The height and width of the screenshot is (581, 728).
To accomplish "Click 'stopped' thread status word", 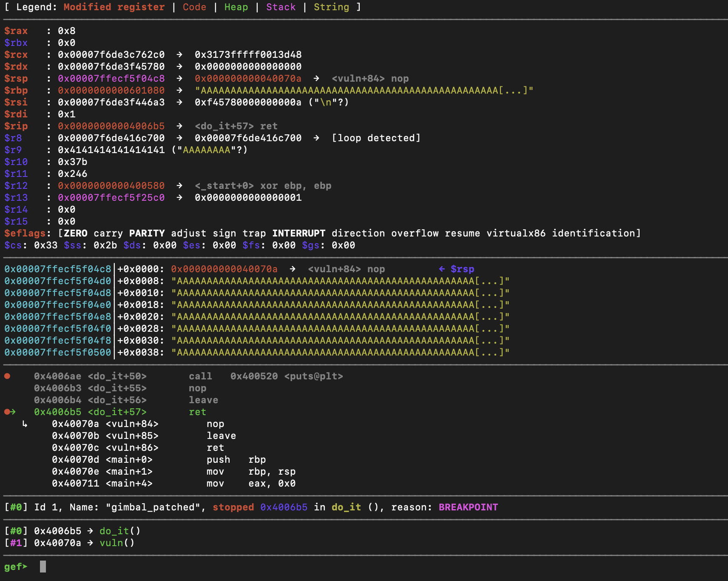I will [x=233, y=507].
